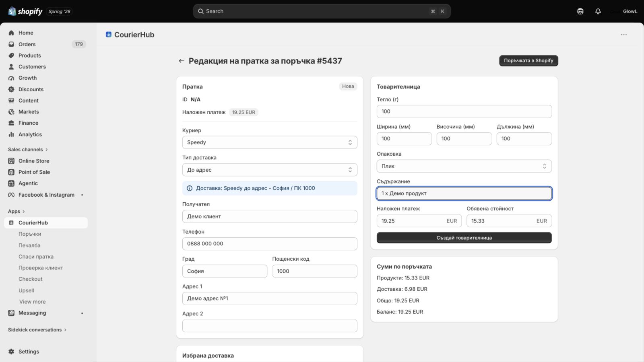Click the Search field in the top bar
Image resolution: width=644 pixels, height=362 pixels.
tap(322, 11)
